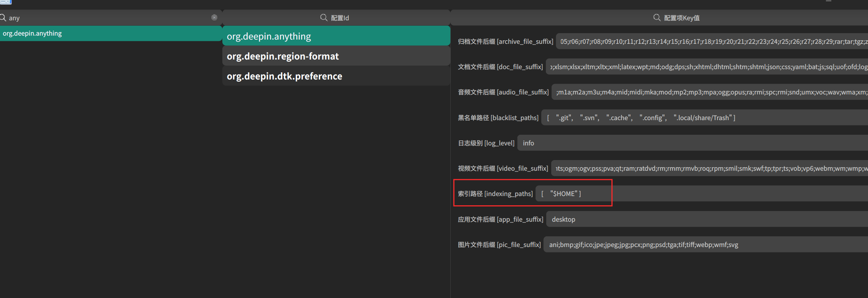Edit the log_level field showing info
The image size is (868, 298).
(693, 143)
